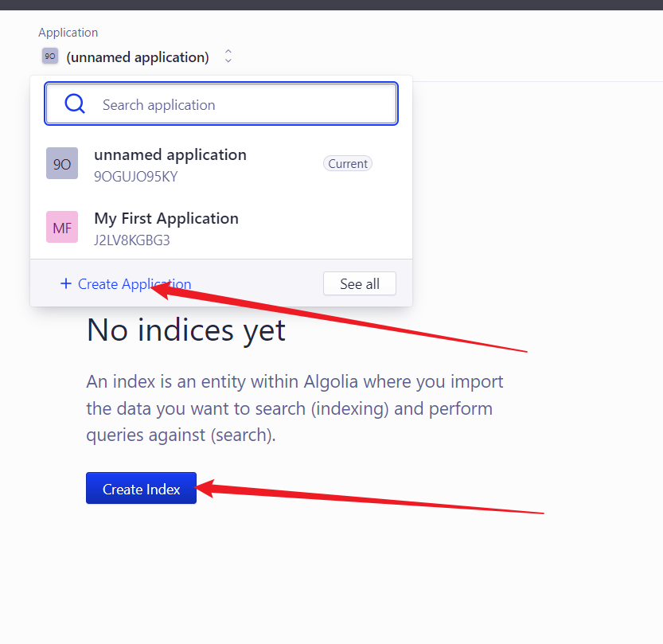Click the application ID 9OGUJO95KY
Image resolution: width=663 pixels, height=644 pixels.
point(136,177)
